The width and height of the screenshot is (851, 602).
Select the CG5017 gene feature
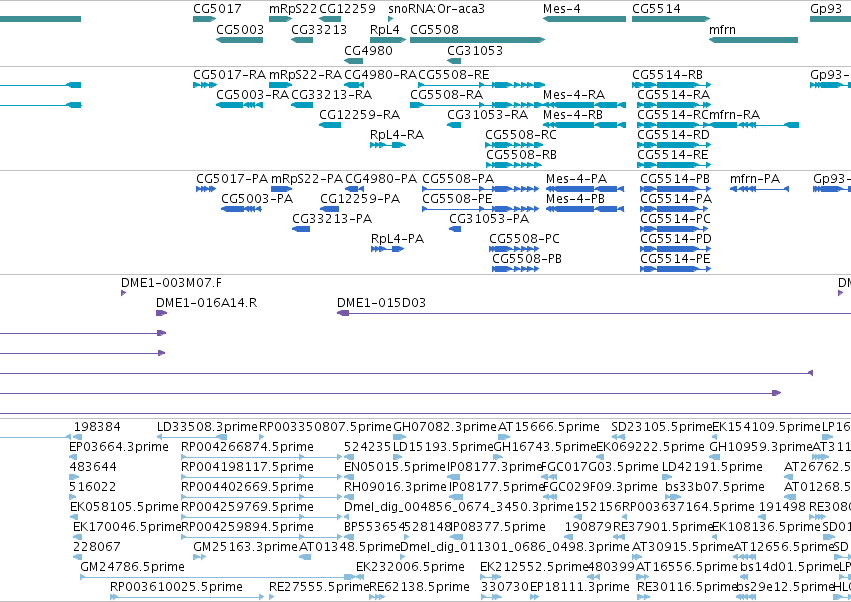204,19
